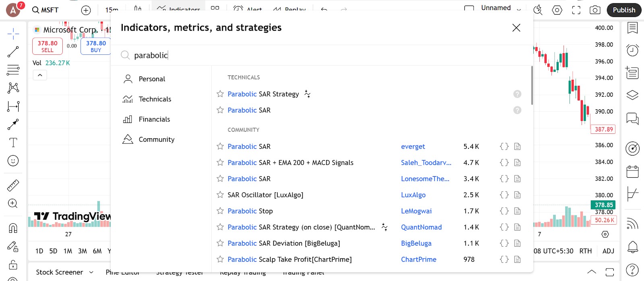Collapse the indicator legend chevron under Vol

[x=40, y=75]
